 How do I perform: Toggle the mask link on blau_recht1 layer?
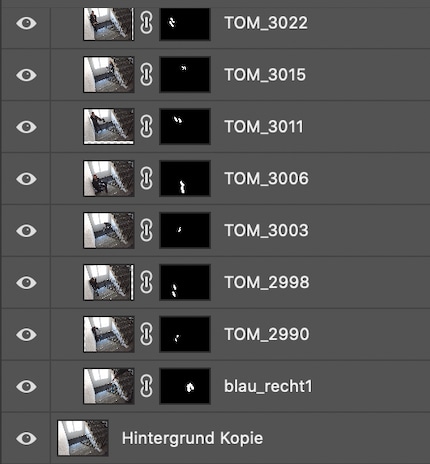coord(146,386)
